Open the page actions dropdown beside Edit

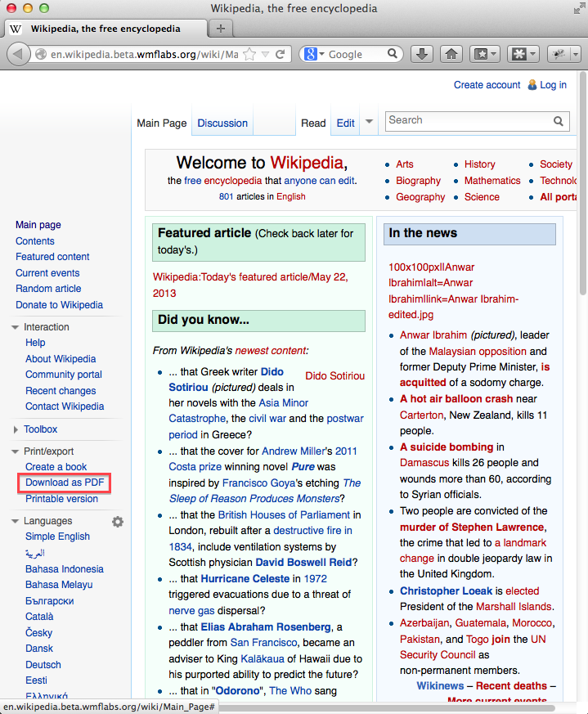coord(369,122)
